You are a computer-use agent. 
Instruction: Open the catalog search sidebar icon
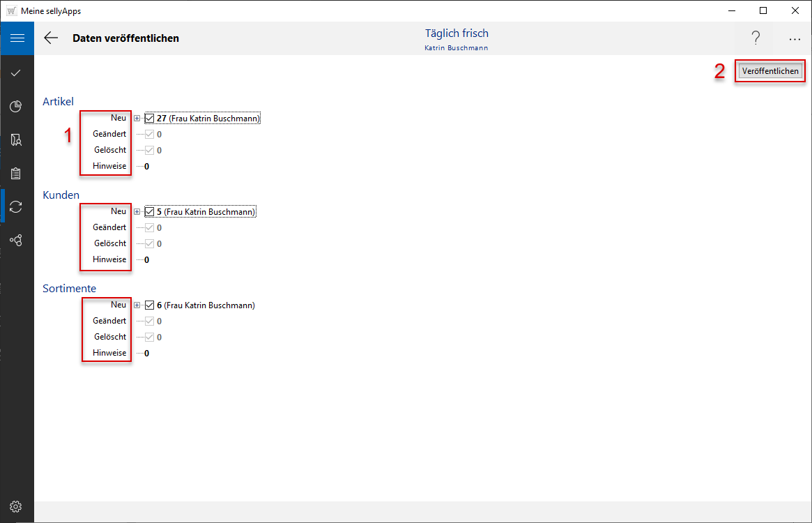(17, 139)
